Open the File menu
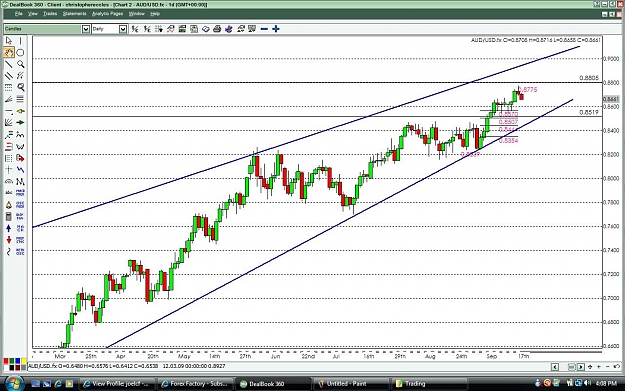 pos(18,14)
